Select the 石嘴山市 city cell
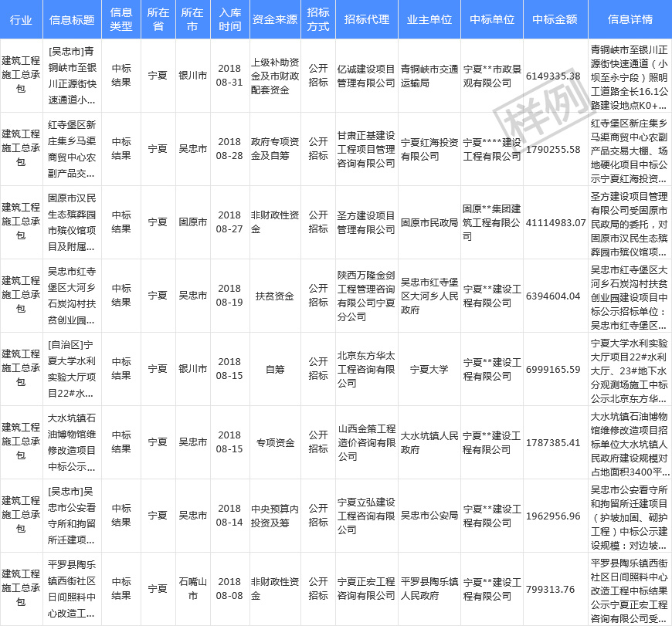The image size is (672, 626). 192,589
